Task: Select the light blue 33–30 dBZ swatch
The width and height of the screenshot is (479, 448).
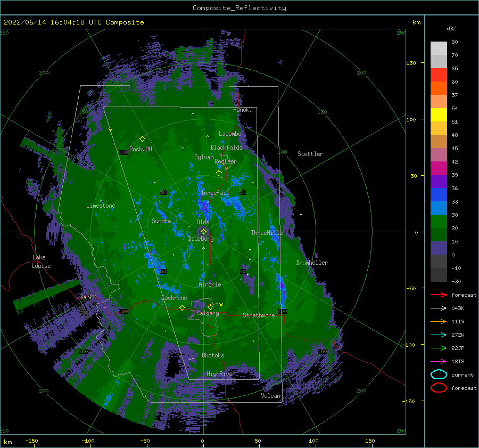Action: pyautogui.click(x=439, y=208)
